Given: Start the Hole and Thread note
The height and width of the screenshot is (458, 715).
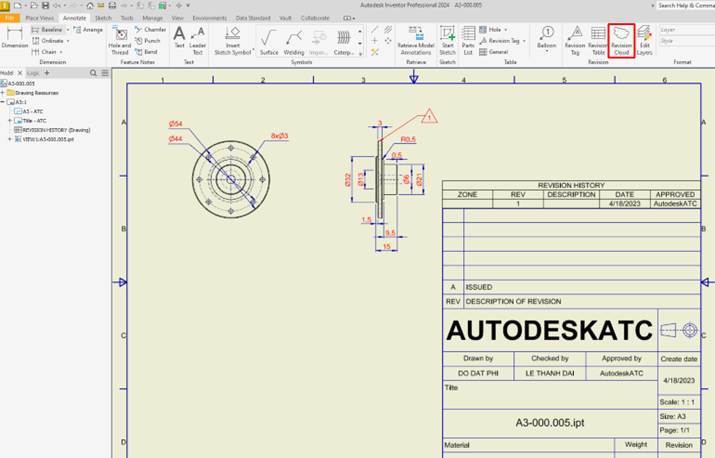Looking at the screenshot, I should pos(119,41).
